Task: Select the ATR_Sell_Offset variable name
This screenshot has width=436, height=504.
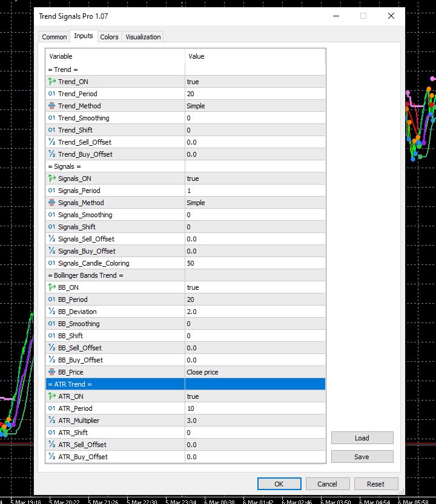Action: (82, 445)
